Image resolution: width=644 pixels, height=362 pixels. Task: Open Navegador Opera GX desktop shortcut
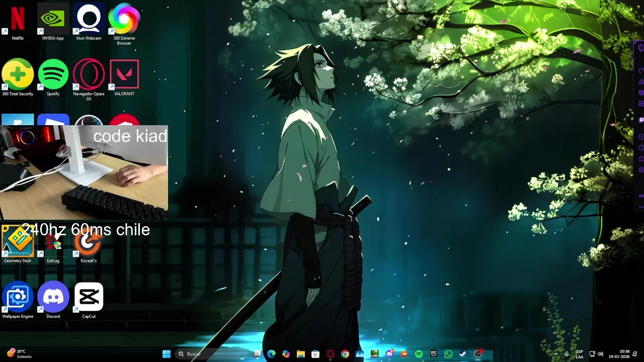[89, 80]
